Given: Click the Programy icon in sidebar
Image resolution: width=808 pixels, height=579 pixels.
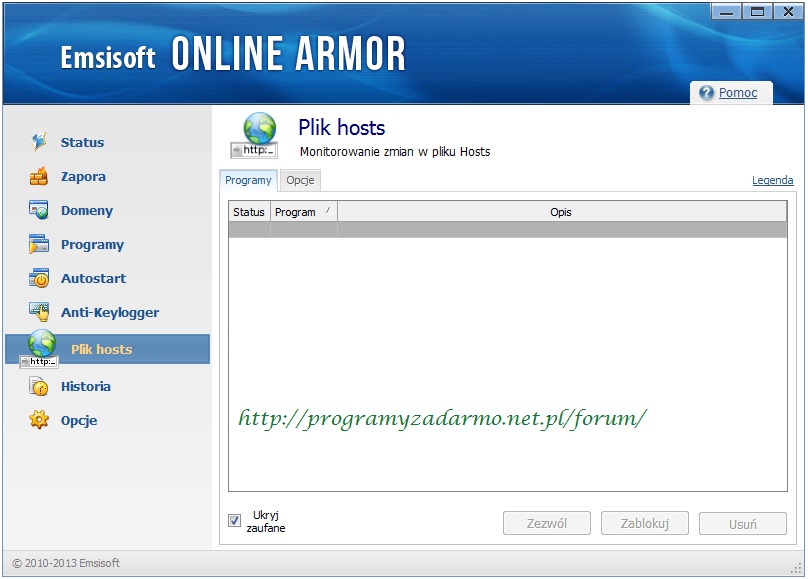Looking at the screenshot, I should (x=39, y=245).
